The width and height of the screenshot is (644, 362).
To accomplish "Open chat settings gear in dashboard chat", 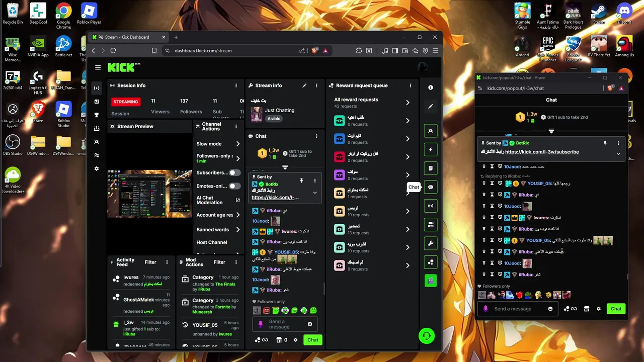I will point(295,340).
